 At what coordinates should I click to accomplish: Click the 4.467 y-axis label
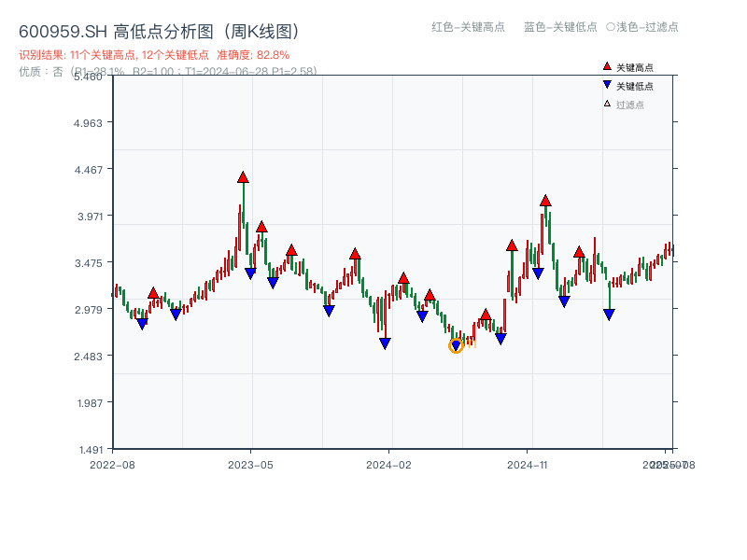tap(88, 170)
